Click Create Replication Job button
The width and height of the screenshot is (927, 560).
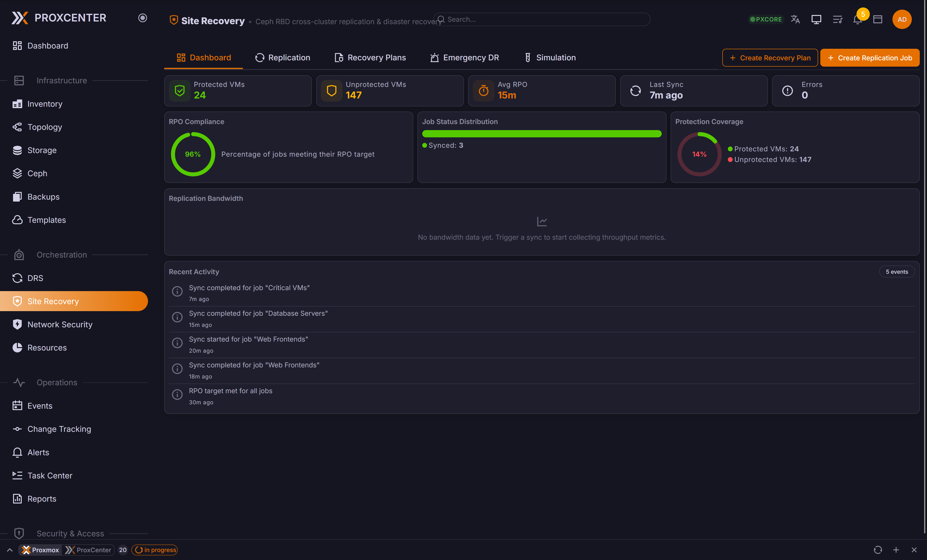(870, 58)
